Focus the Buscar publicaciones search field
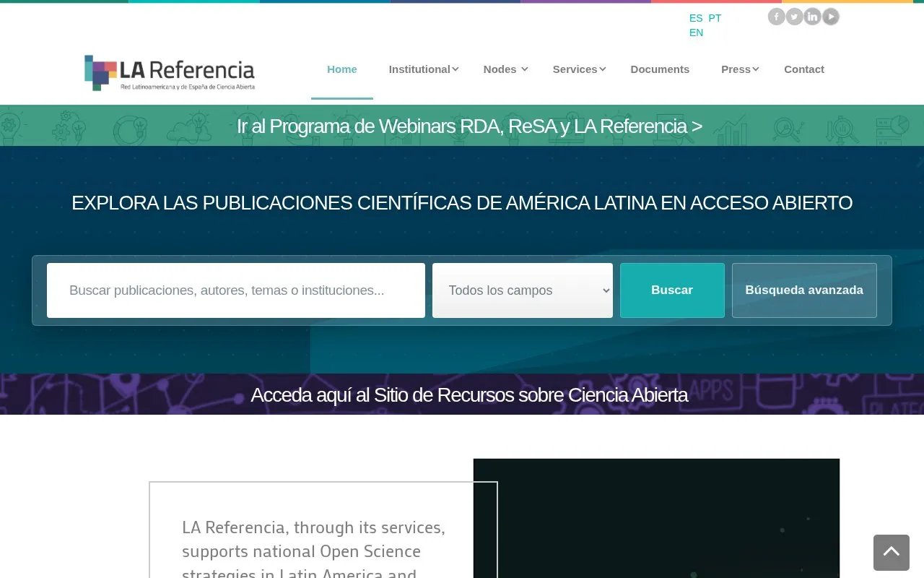 pyautogui.click(x=236, y=290)
